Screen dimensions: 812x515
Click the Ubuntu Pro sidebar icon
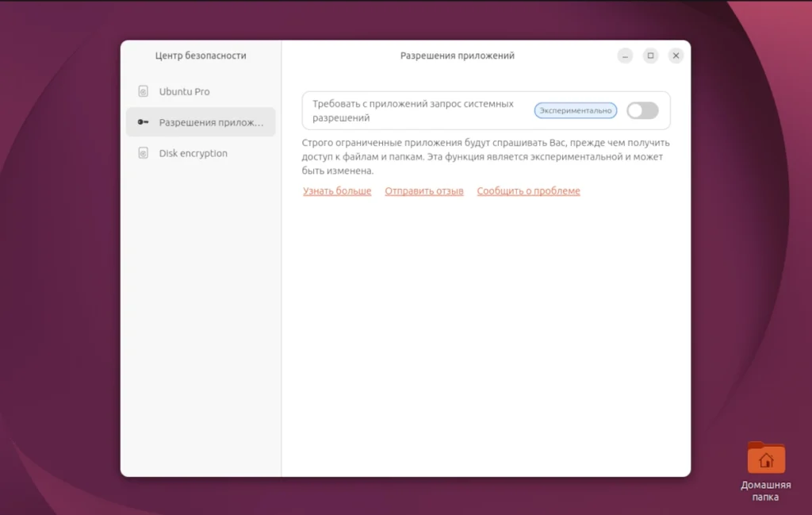pyautogui.click(x=143, y=91)
